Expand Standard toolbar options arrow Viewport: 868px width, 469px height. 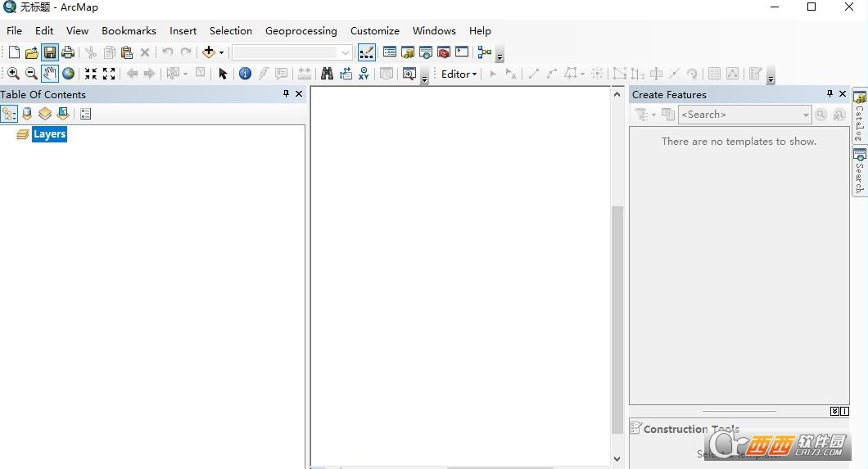coord(500,54)
